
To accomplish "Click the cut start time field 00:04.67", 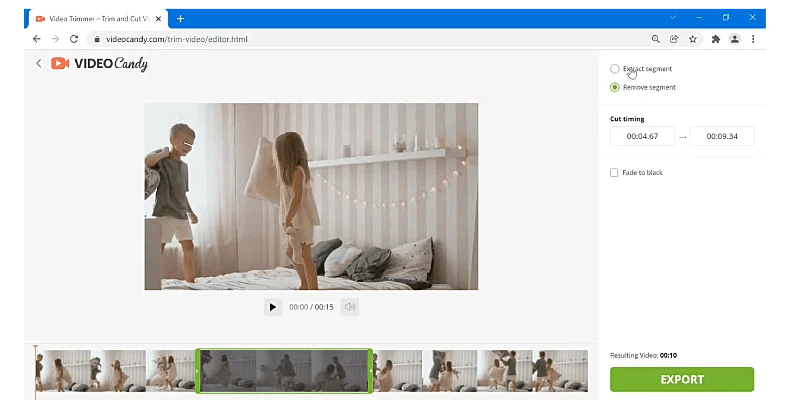I will coord(642,136).
